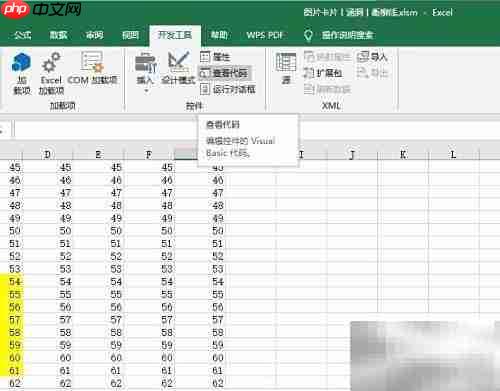Image resolution: width=500 pixels, height=391 pixels.
Task: Select cell 48 in column G
Action: pyautogui.click(x=199, y=205)
